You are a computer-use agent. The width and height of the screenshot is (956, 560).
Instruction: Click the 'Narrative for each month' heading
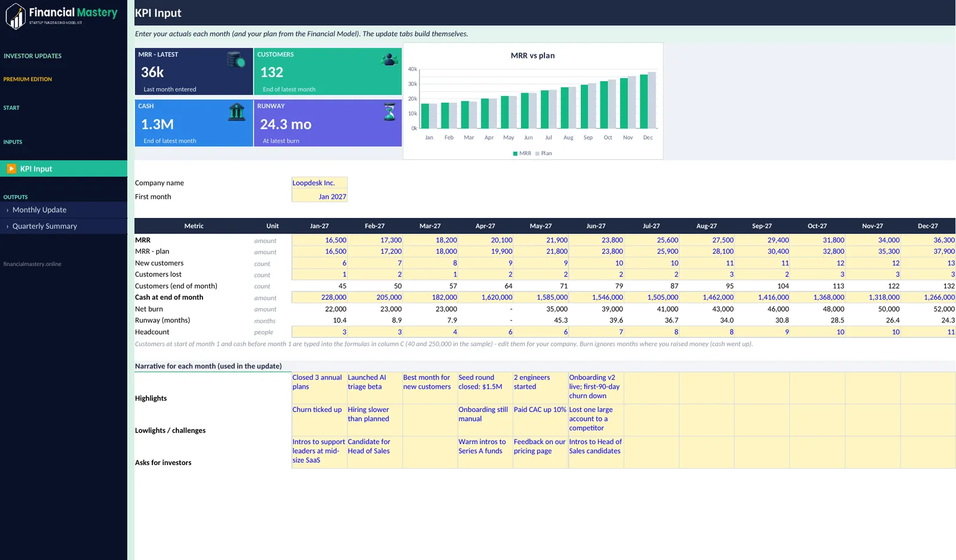tap(208, 367)
